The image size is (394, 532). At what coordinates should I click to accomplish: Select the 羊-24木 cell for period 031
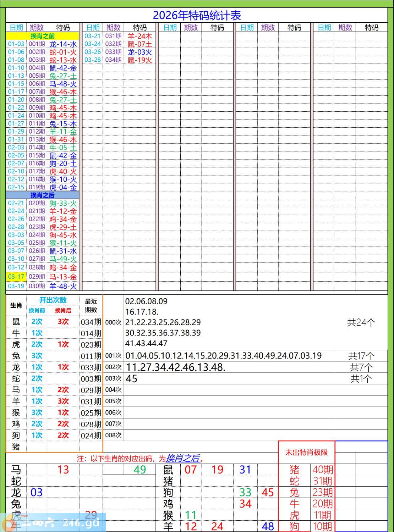click(x=140, y=36)
